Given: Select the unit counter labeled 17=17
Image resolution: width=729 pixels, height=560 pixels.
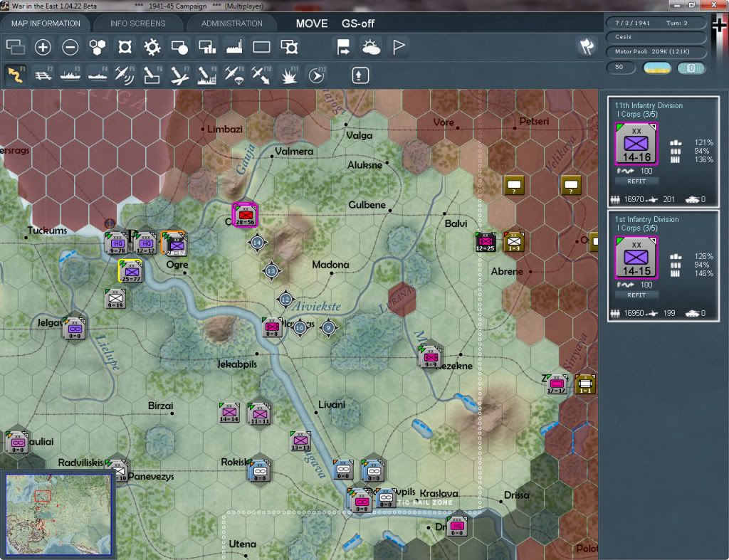Looking at the screenshot, I should 557,384.
